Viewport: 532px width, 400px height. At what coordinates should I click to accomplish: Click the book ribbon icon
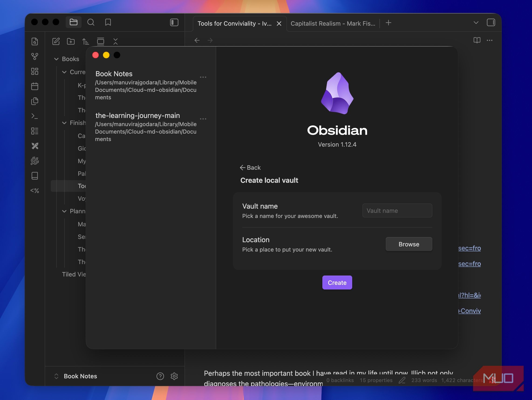[x=35, y=176]
